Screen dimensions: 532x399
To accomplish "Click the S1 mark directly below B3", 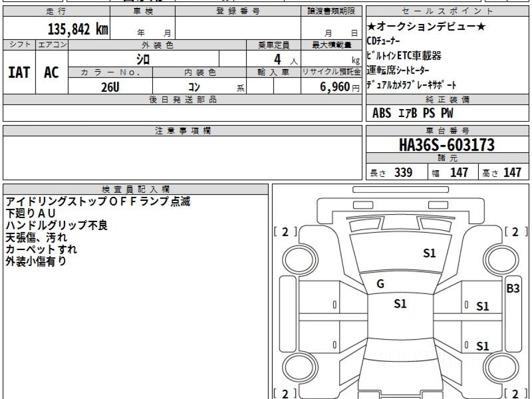I will 482,306.
